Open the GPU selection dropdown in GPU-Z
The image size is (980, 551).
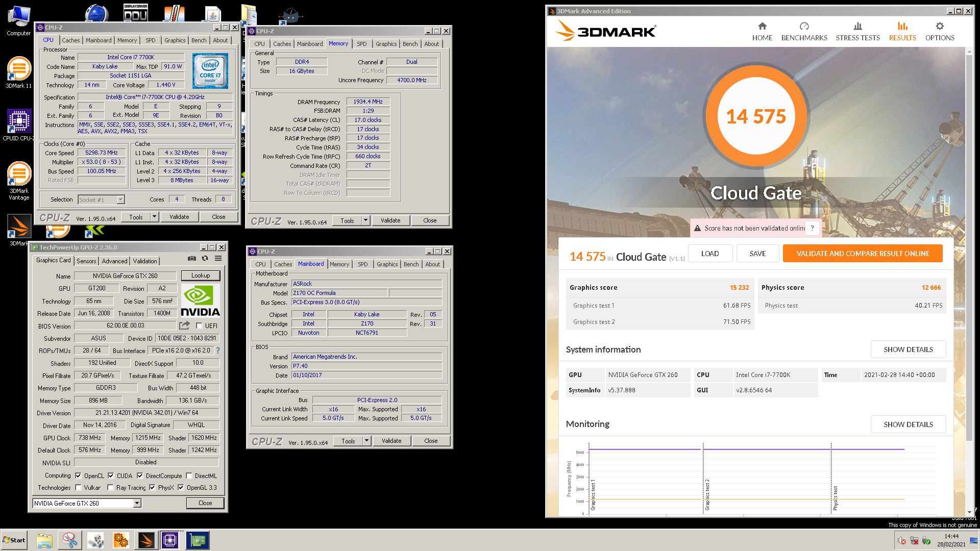(87, 503)
